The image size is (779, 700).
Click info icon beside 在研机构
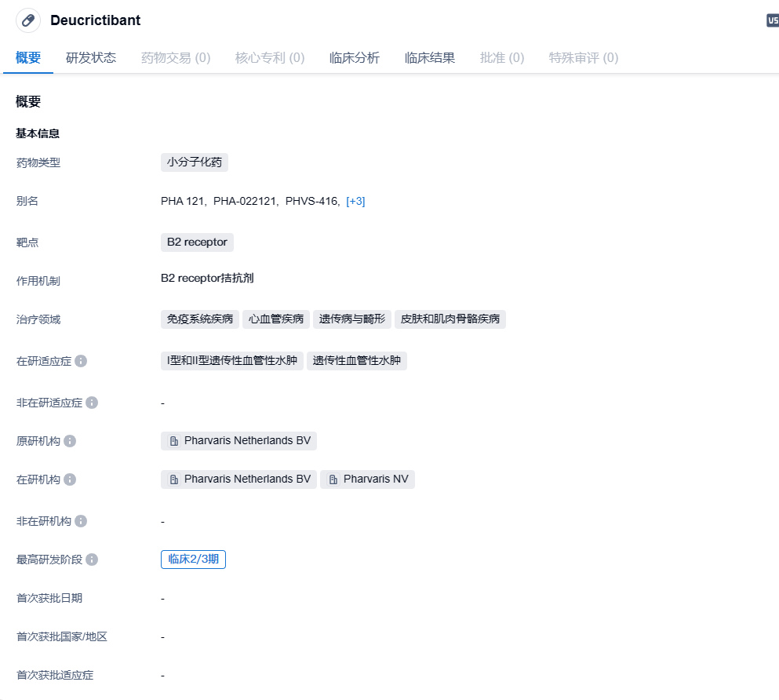70,479
